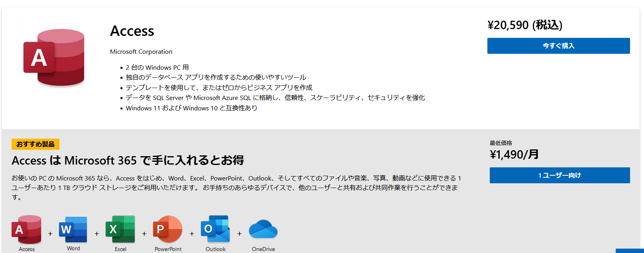Click bullet about SQL Server and Azure SQL
Screen dimensions: 644x253
tap(275, 98)
